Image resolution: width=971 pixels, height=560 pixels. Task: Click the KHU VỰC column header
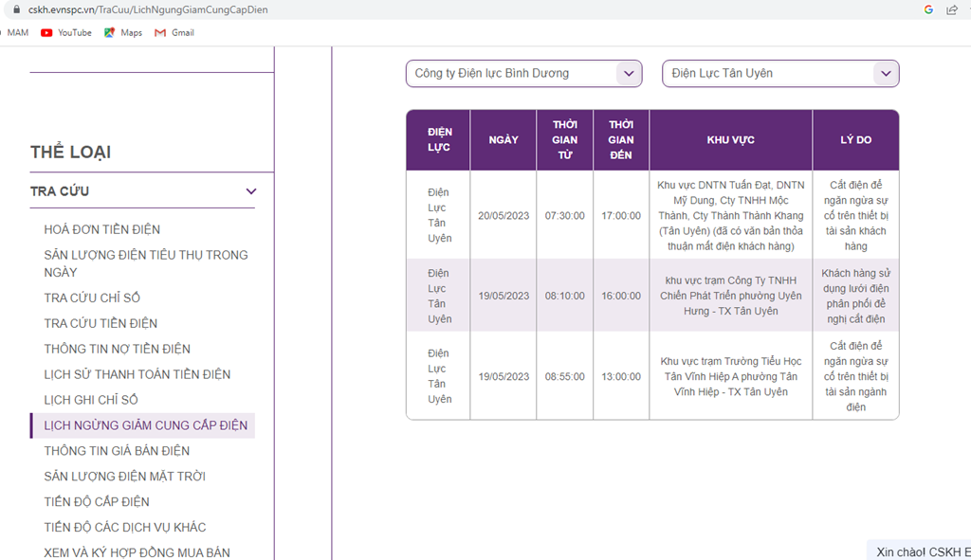(x=731, y=140)
